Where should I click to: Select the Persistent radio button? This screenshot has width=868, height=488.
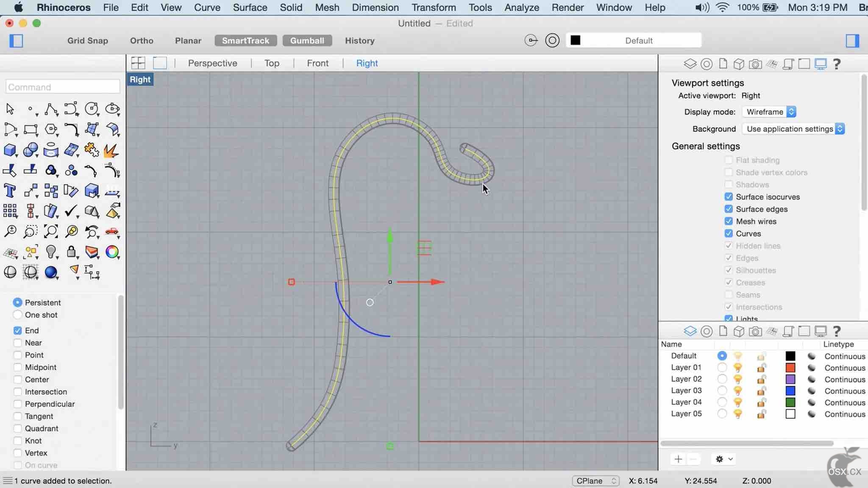coord(17,302)
